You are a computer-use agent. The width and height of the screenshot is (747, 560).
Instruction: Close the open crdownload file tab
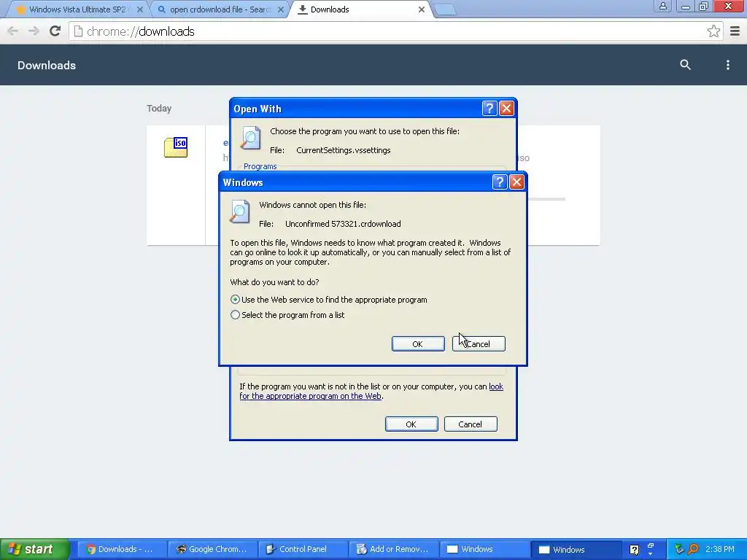[x=281, y=9]
